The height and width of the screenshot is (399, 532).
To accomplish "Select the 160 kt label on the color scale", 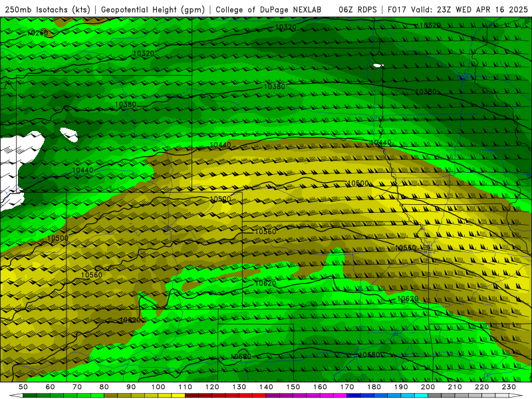I will [x=321, y=387].
